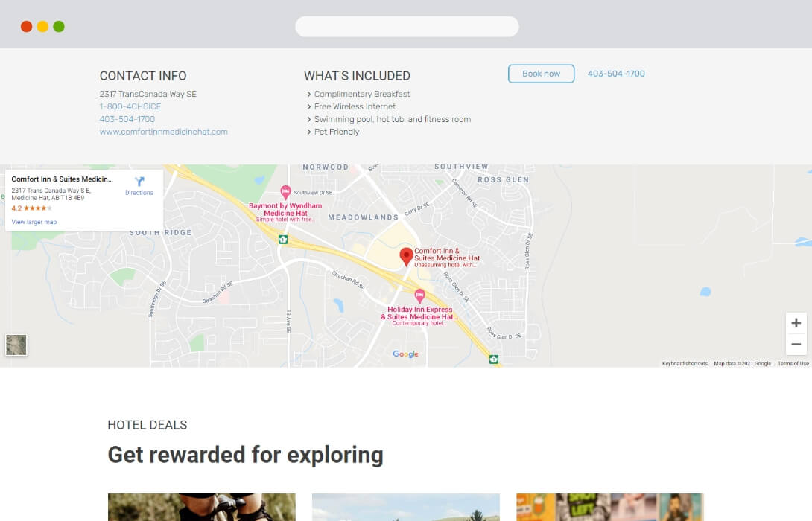This screenshot has width=812, height=521.
Task: Open View larger map link
Action: [34, 222]
